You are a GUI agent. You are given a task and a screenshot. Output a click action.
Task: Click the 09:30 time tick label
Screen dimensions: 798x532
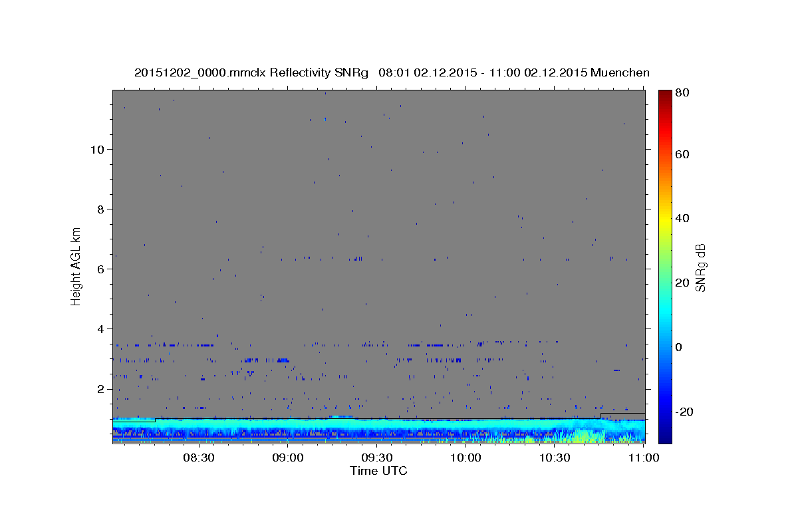376,458
